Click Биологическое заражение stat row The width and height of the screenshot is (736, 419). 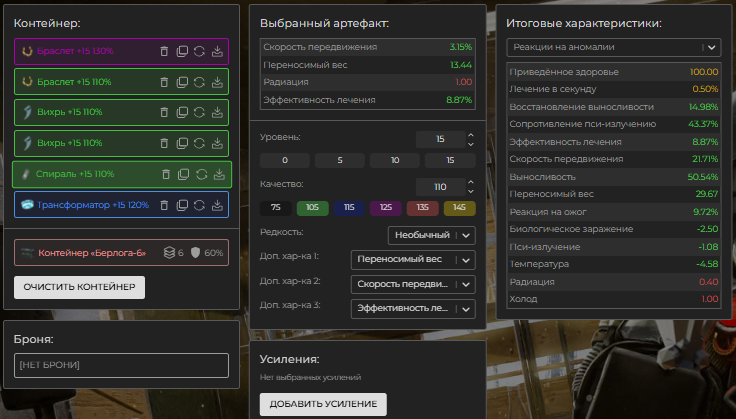click(x=613, y=229)
